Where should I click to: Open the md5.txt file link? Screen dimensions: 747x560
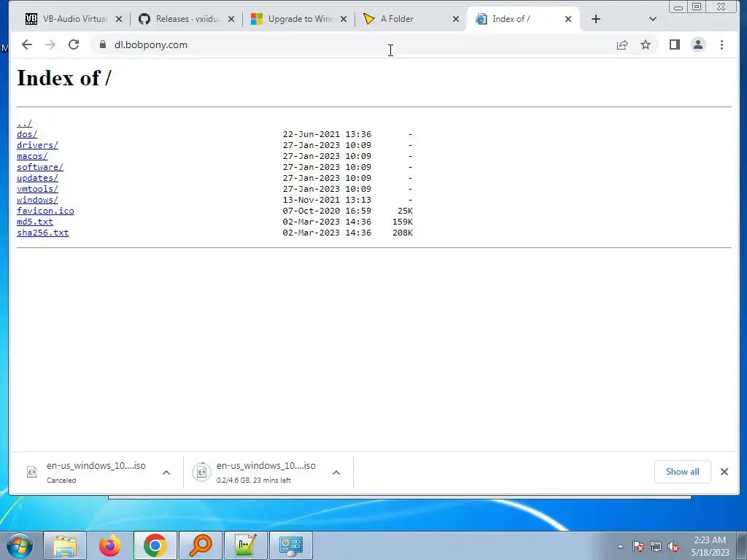[35, 222]
